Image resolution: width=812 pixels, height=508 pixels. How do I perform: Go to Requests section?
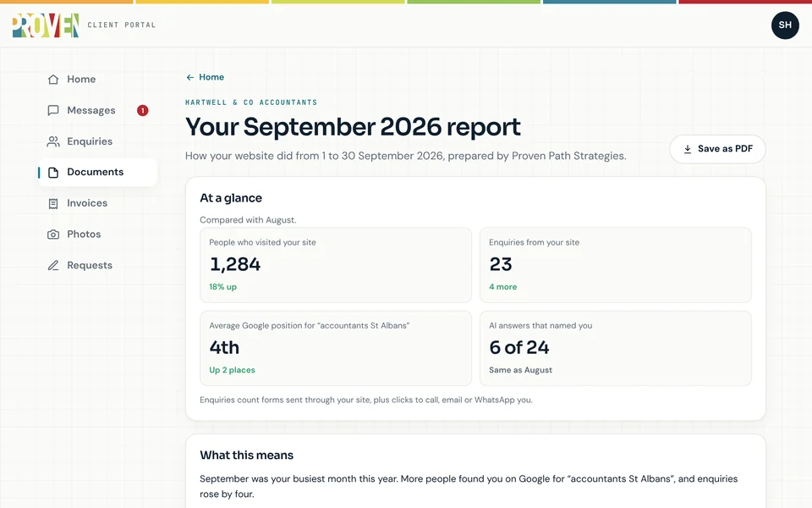coord(97,265)
